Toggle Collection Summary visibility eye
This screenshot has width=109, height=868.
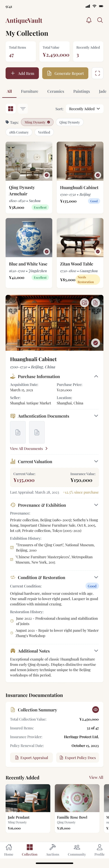click(95, 710)
